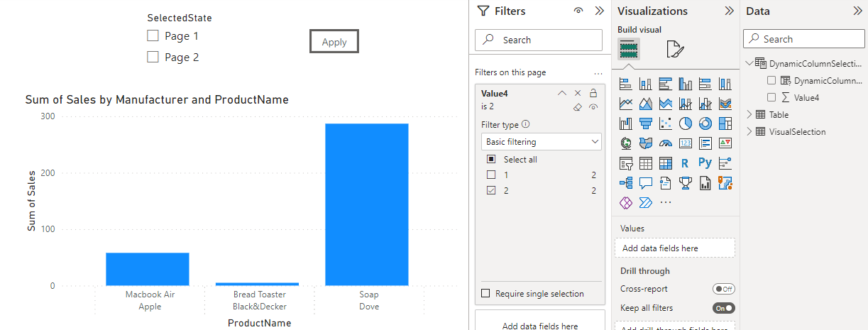Check the Page 1 checkbox
Screen dimensions: 868x330
[153, 35]
